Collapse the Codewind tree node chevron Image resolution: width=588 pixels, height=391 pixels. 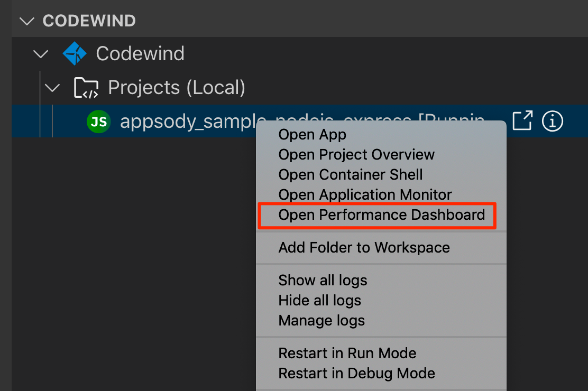(x=41, y=54)
